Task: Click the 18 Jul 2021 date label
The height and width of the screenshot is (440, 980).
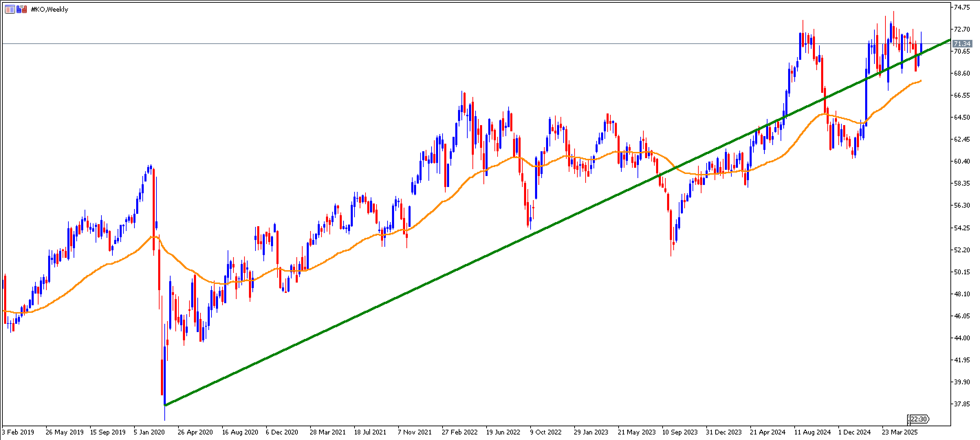Action: (370, 432)
